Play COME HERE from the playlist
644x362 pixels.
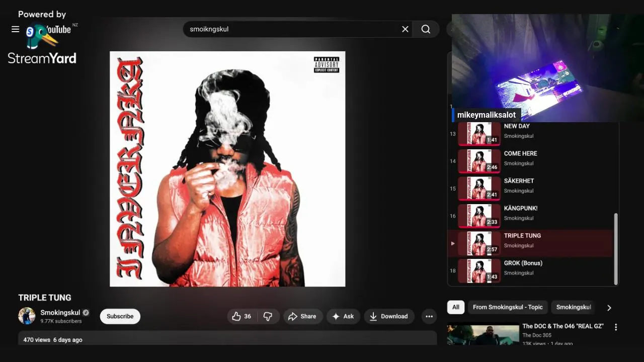click(x=531, y=161)
